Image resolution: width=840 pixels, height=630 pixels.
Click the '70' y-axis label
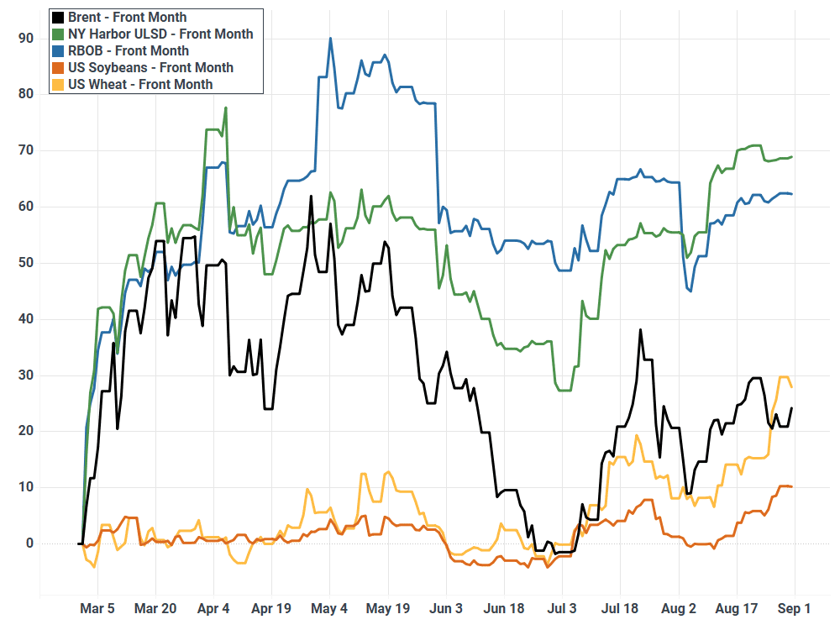coord(26,150)
